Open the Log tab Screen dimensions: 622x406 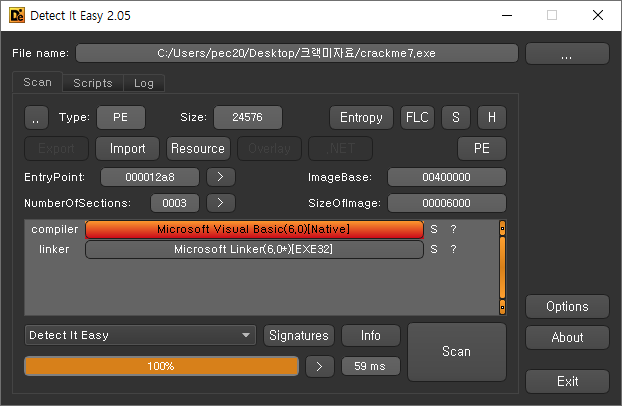point(144,83)
